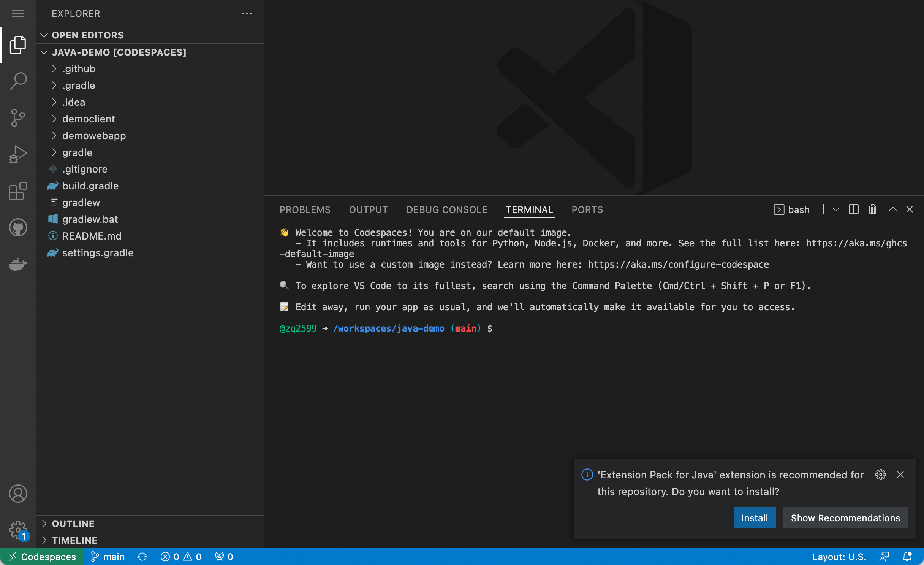
Task: Select the bash terminal instance
Action: point(792,209)
